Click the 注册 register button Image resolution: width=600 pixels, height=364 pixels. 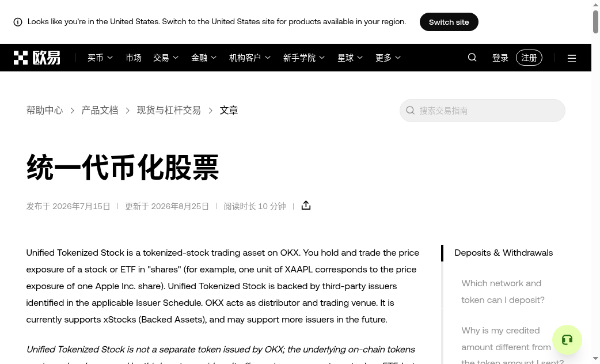pyautogui.click(x=529, y=58)
